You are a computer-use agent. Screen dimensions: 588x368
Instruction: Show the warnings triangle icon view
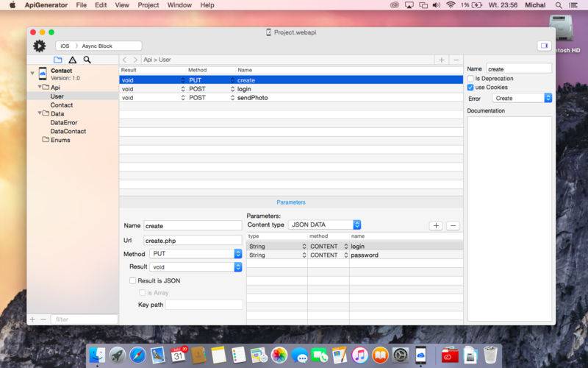click(x=73, y=60)
